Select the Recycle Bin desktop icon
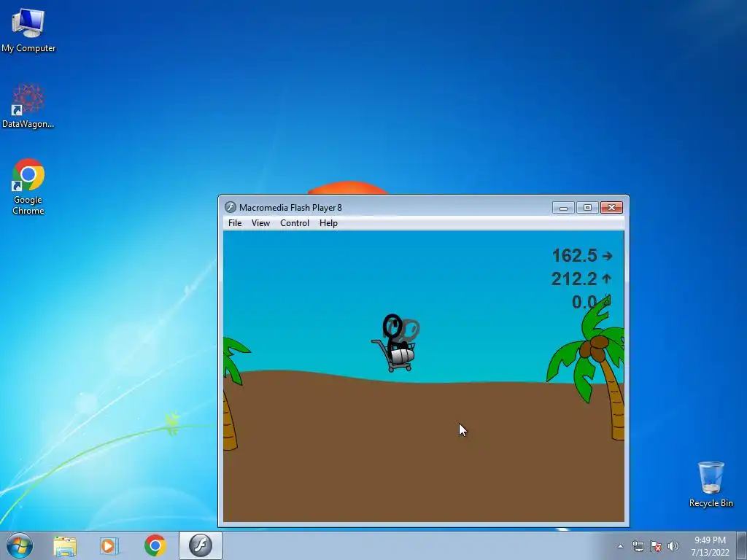 click(x=711, y=484)
